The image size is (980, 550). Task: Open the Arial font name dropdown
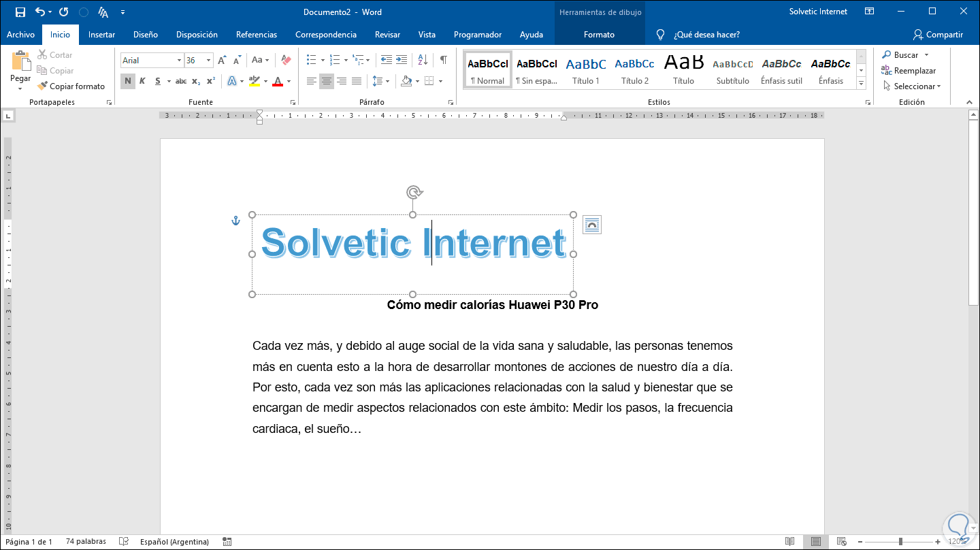point(179,61)
